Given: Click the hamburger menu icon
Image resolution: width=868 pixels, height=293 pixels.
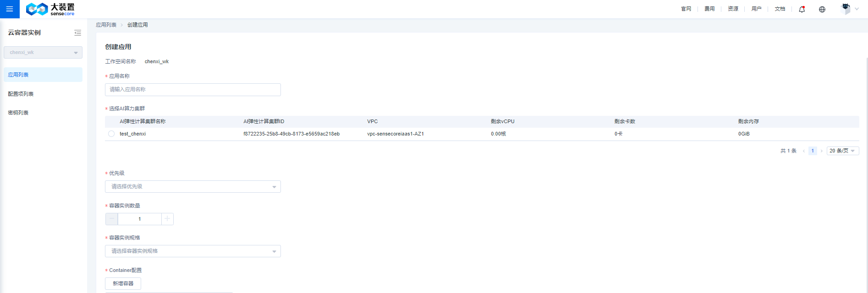Looking at the screenshot, I should [10, 9].
